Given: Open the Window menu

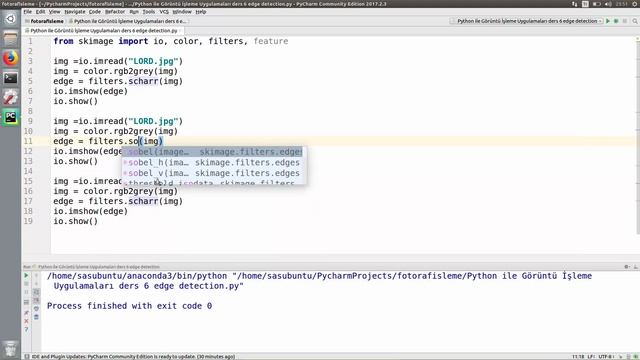Looking at the screenshot, I should (182, 11).
